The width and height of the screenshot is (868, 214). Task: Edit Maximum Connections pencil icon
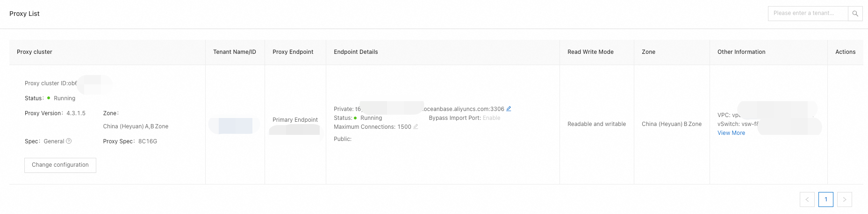tap(416, 126)
